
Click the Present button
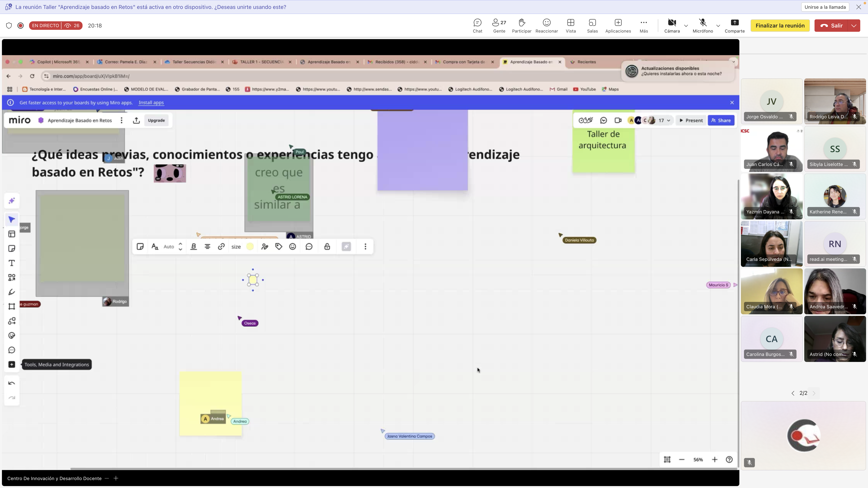(691, 121)
